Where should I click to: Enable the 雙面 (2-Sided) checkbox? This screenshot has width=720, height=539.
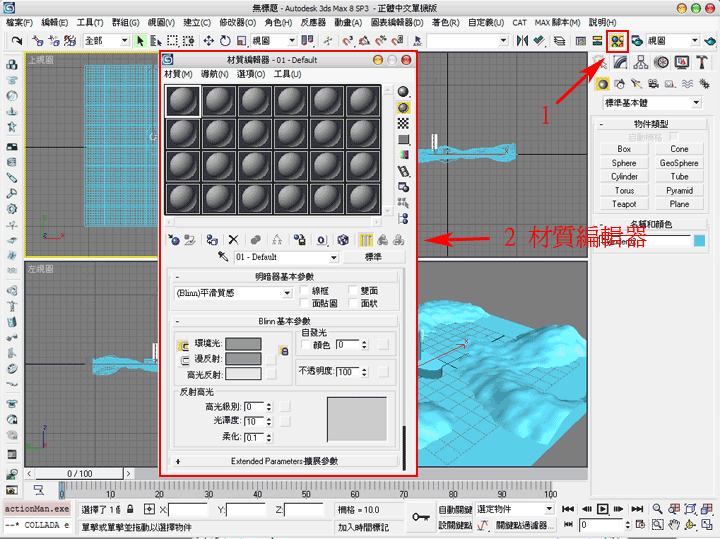[x=353, y=290]
